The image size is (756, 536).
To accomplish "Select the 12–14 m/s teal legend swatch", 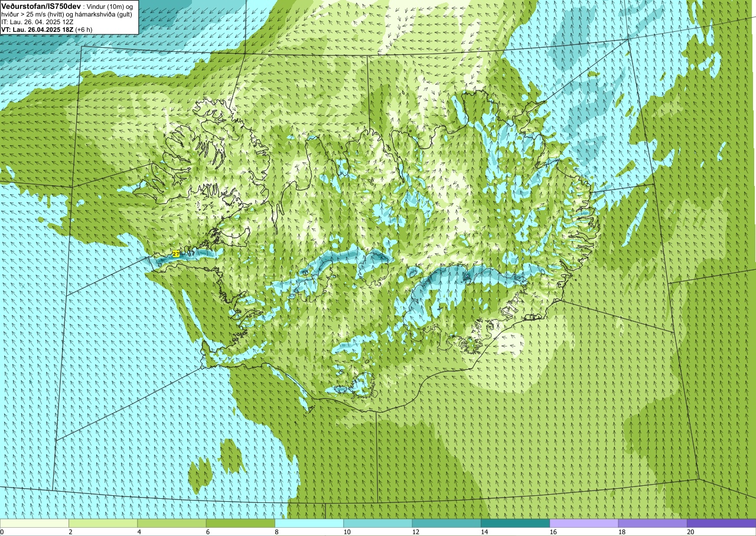I will pyautogui.click(x=447, y=523).
